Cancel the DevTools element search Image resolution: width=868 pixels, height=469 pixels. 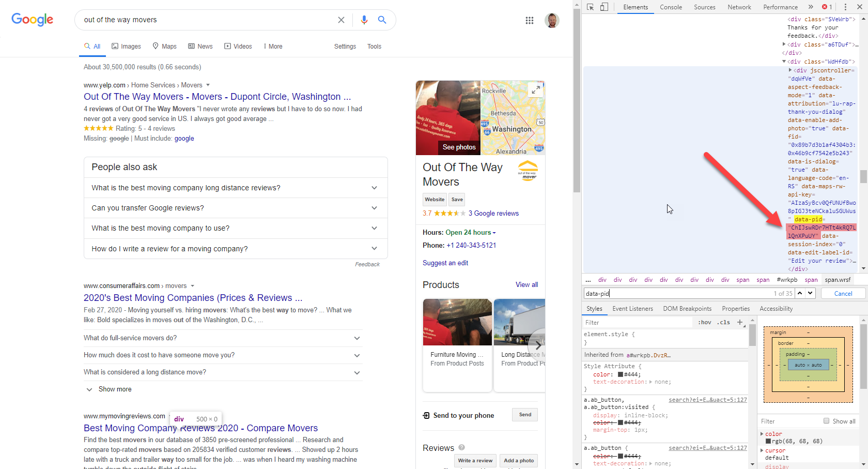point(843,293)
